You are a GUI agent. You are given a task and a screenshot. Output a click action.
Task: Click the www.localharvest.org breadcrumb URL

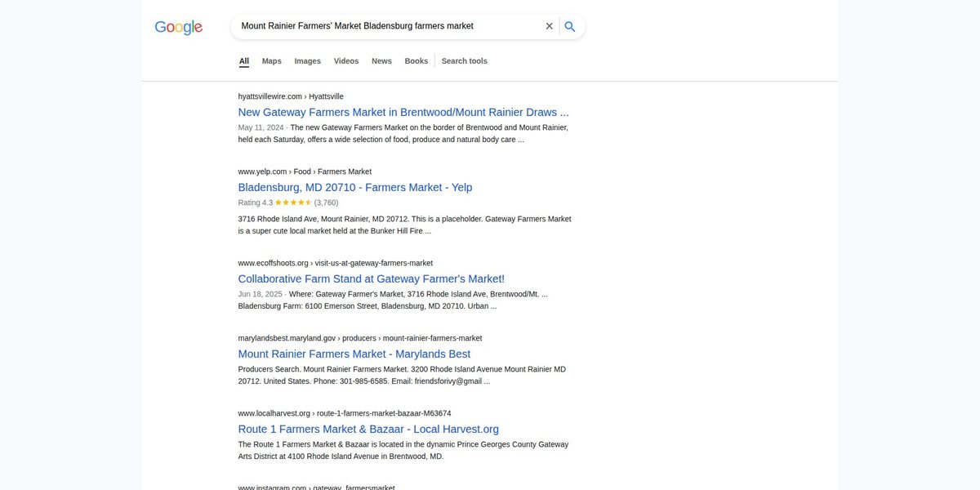(345, 413)
